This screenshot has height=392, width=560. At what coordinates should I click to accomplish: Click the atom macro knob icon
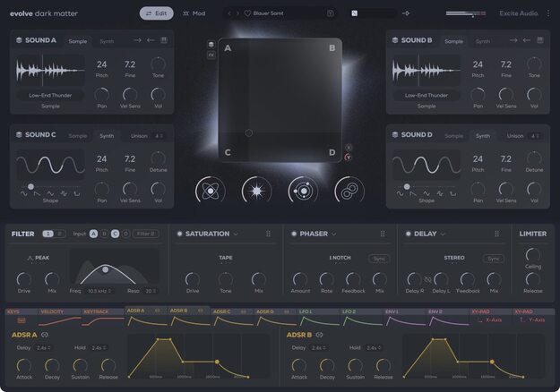211,192
